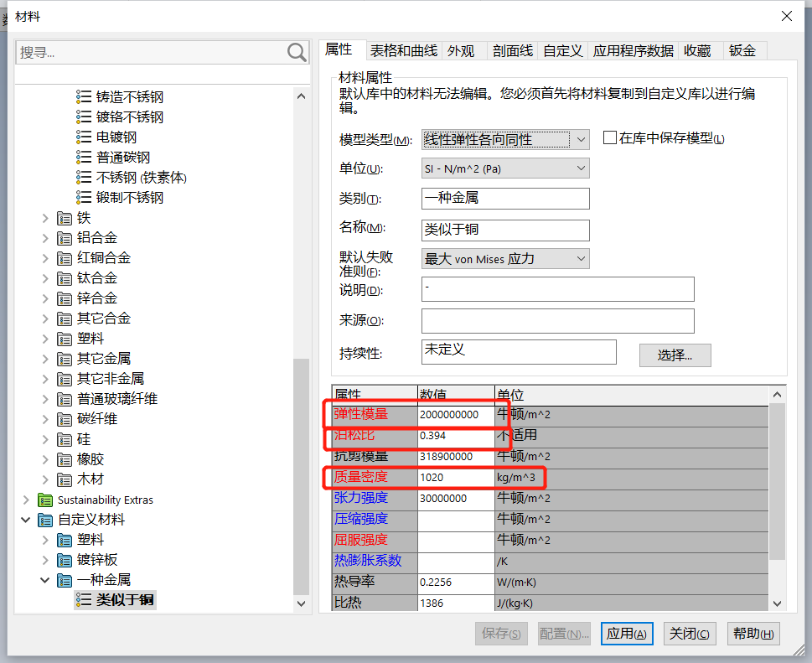Collapse the 自定义材料 node

tap(26, 520)
